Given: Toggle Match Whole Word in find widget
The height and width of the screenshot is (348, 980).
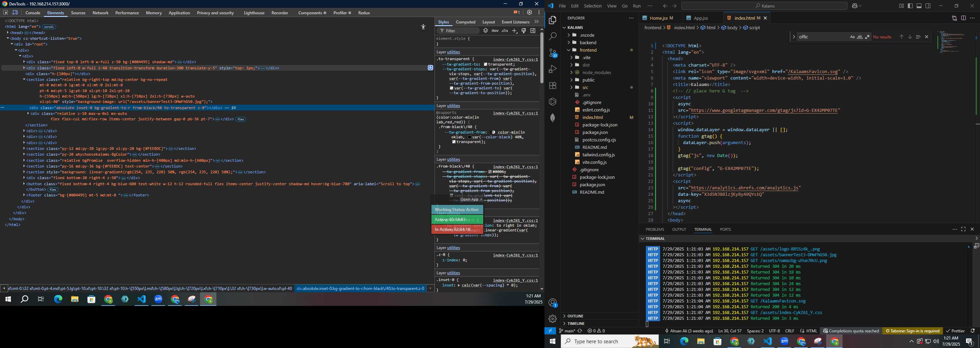Looking at the screenshot, I should click(860, 37).
